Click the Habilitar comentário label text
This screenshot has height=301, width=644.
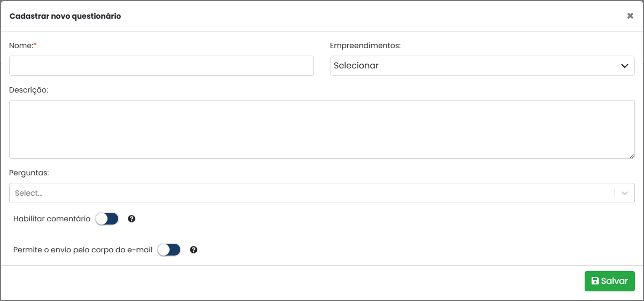tap(52, 219)
